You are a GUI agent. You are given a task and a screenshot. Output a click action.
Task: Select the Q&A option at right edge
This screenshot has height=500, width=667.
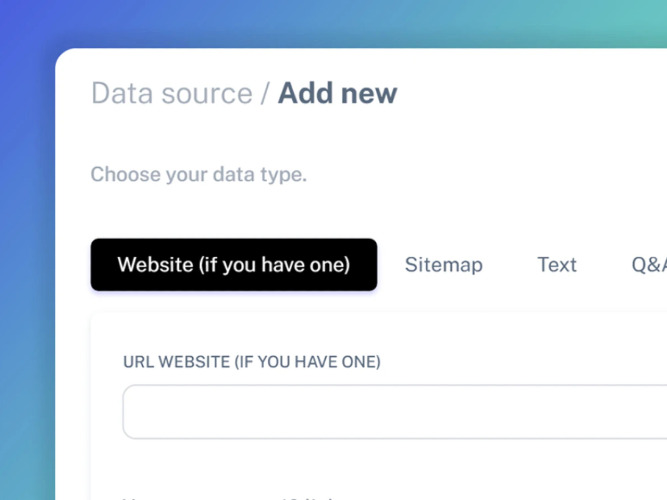click(648, 265)
